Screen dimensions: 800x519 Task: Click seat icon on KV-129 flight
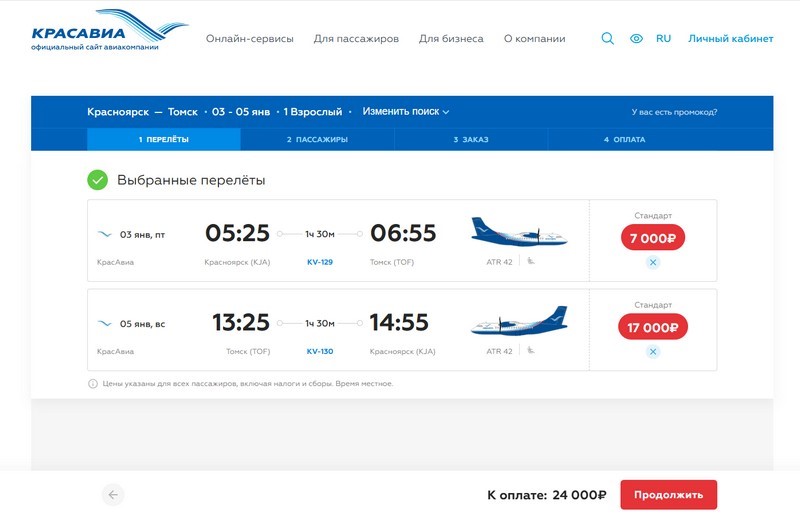[531, 262]
